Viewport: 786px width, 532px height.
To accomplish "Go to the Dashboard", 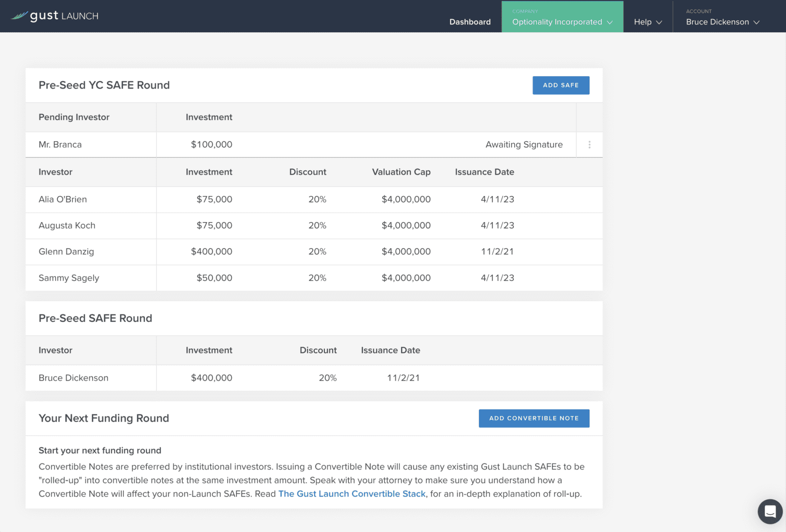I will coord(470,22).
